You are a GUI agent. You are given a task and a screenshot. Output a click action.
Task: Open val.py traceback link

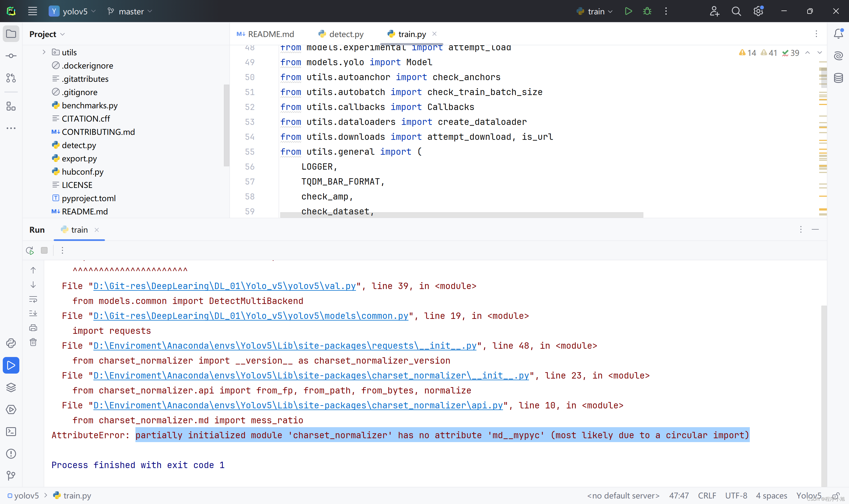click(x=224, y=286)
